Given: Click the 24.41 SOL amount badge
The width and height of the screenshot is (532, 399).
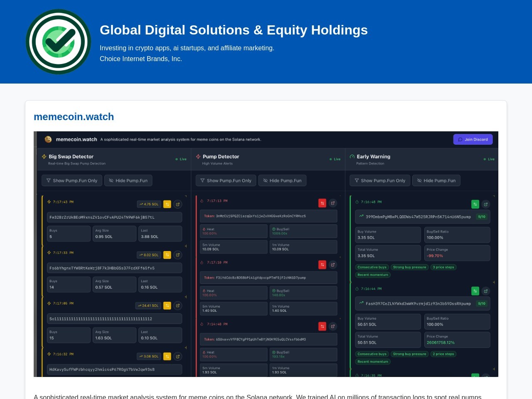Looking at the screenshot, I should (x=148, y=305).
